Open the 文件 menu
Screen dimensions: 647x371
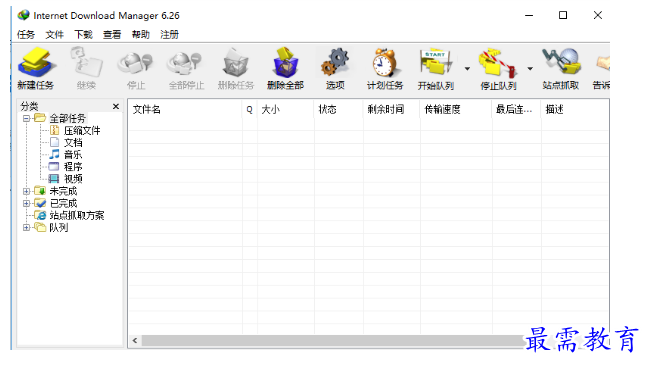[54, 35]
